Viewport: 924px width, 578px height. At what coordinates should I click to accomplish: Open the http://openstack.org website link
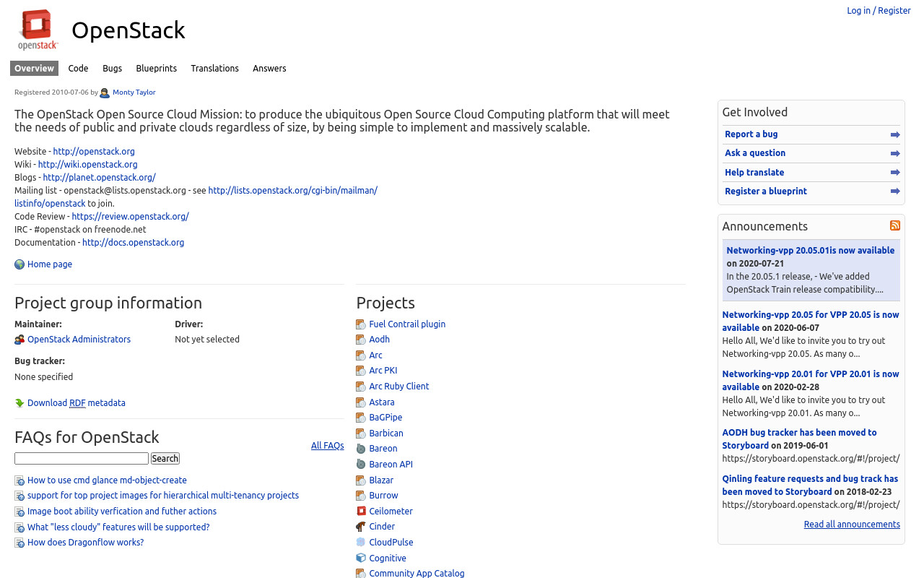coord(94,152)
